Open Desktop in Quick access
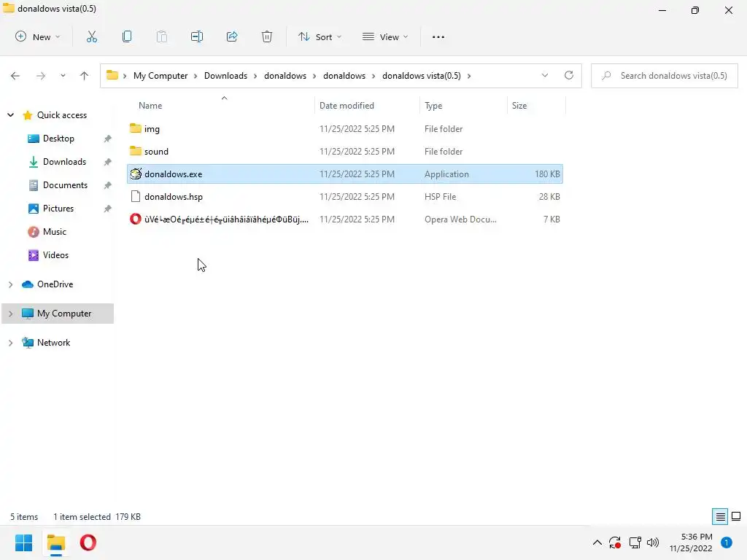The width and height of the screenshot is (747, 560). 58,138
